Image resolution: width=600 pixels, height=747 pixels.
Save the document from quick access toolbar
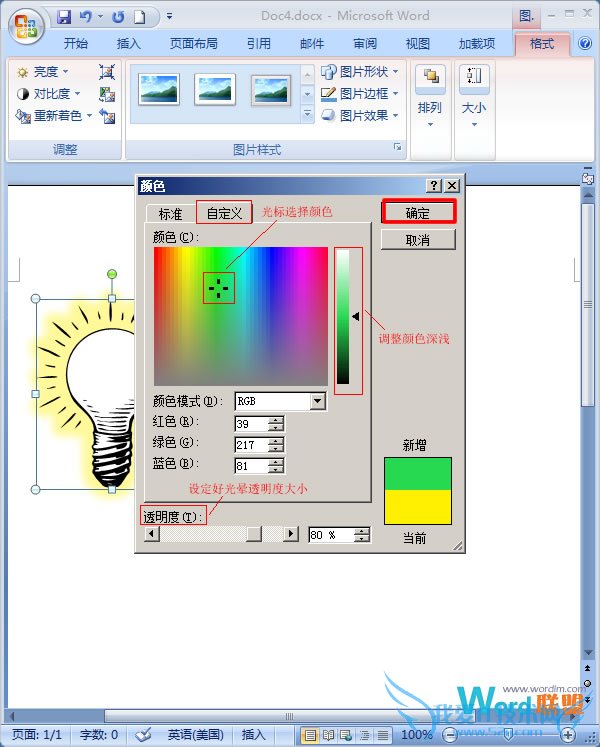[63, 17]
